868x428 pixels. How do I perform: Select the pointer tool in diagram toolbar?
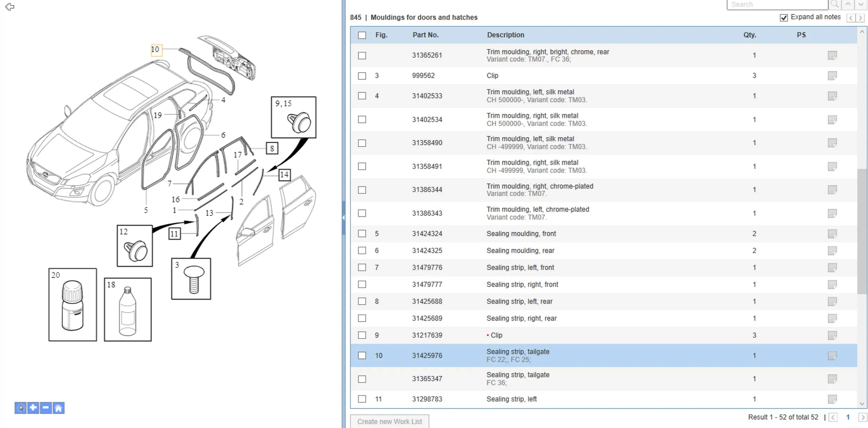tap(20, 408)
